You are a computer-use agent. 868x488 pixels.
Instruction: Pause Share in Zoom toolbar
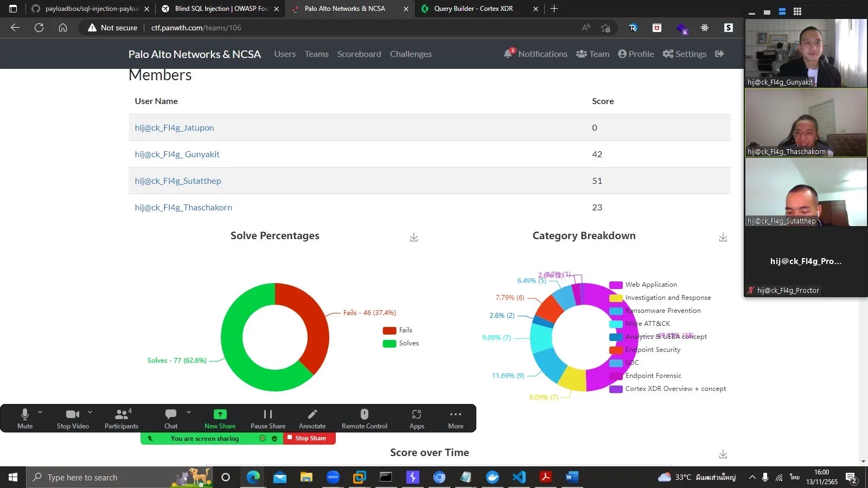coord(268,419)
